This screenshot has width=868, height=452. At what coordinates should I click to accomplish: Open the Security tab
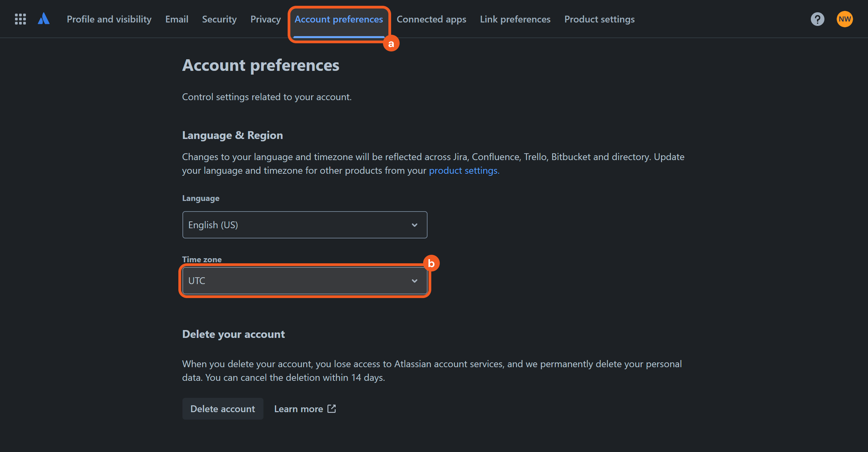coord(219,19)
